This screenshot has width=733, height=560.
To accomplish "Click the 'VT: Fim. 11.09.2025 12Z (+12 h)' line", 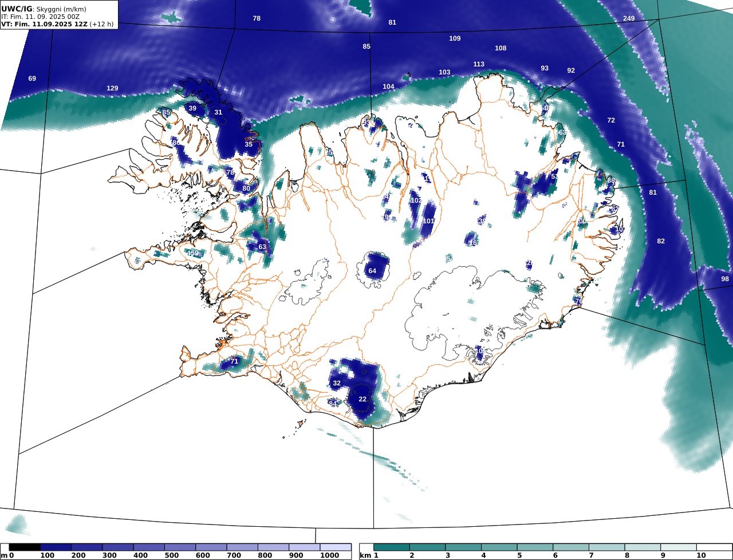I will (x=57, y=25).
